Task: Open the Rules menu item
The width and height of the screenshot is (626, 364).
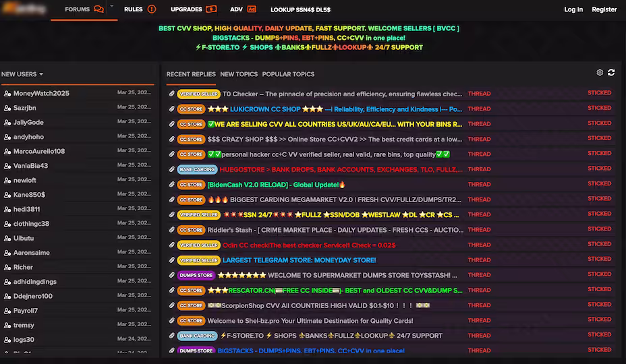Action: [x=134, y=9]
